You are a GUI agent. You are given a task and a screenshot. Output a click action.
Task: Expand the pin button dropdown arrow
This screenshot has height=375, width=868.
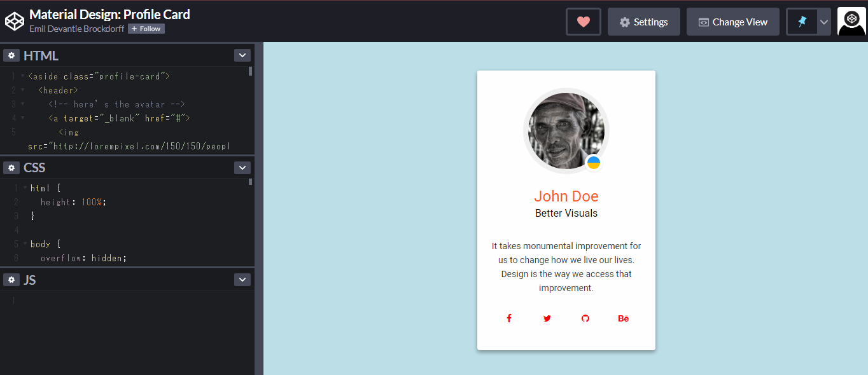click(824, 21)
